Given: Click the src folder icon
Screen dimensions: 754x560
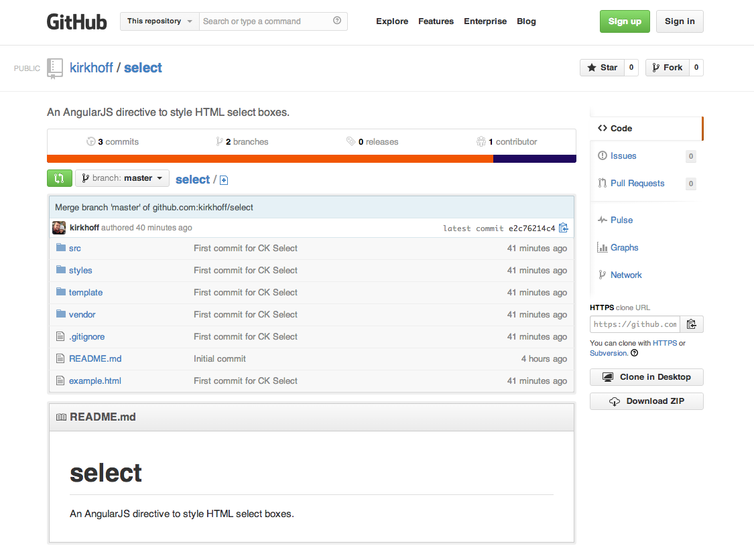Looking at the screenshot, I should [61, 248].
